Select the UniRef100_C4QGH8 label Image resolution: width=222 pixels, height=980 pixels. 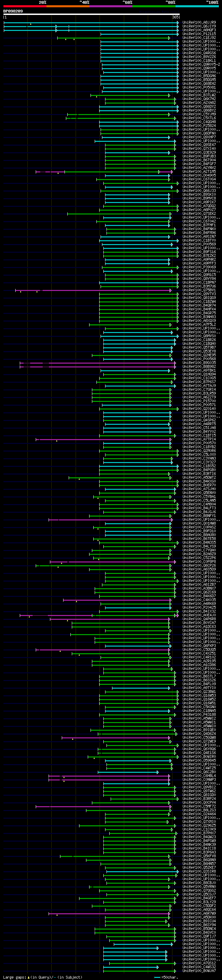tap(199, 122)
